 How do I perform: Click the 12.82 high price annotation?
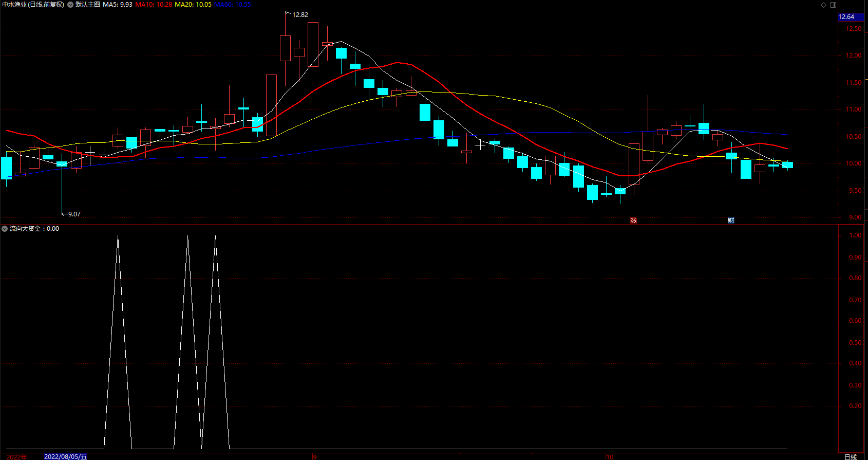click(x=300, y=15)
